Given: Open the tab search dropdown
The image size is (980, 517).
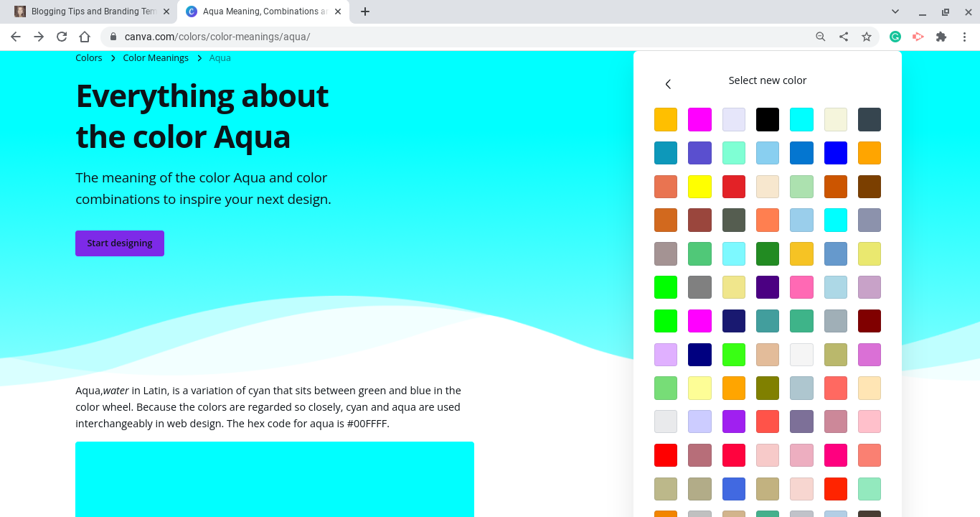Looking at the screenshot, I should pyautogui.click(x=895, y=11).
